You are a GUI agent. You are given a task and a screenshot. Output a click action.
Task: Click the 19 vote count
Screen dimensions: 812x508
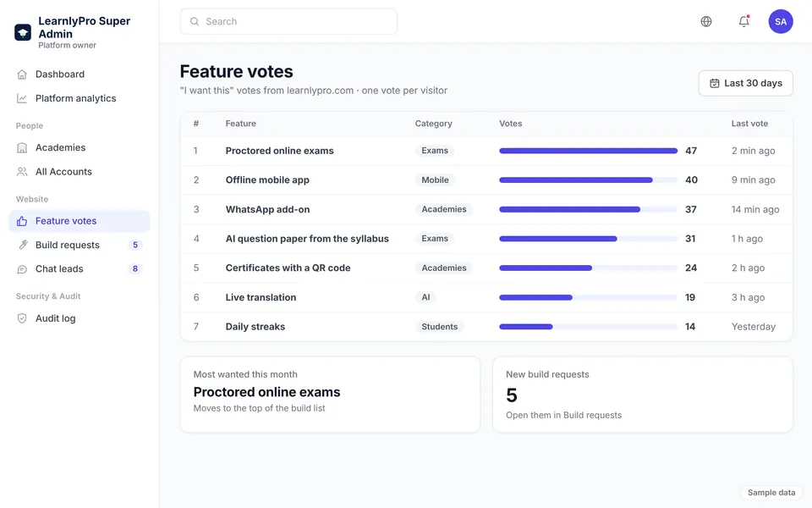pos(690,297)
